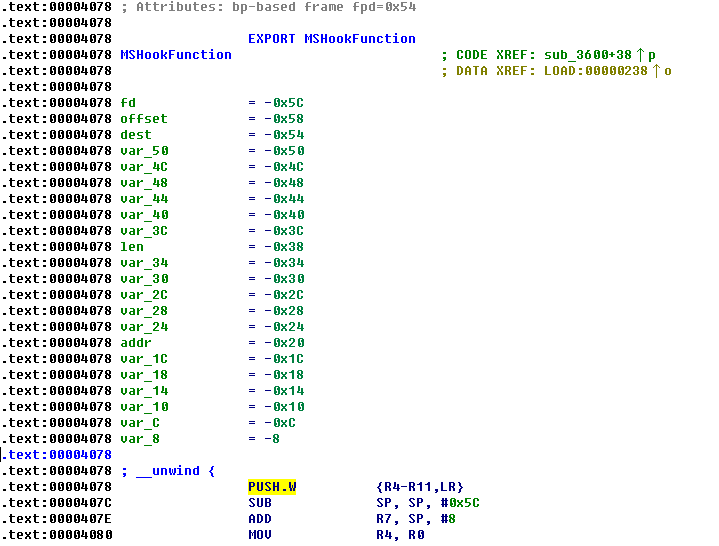Select the var_10 variable name
This screenshot has width=719, height=546.
point(144,407)
